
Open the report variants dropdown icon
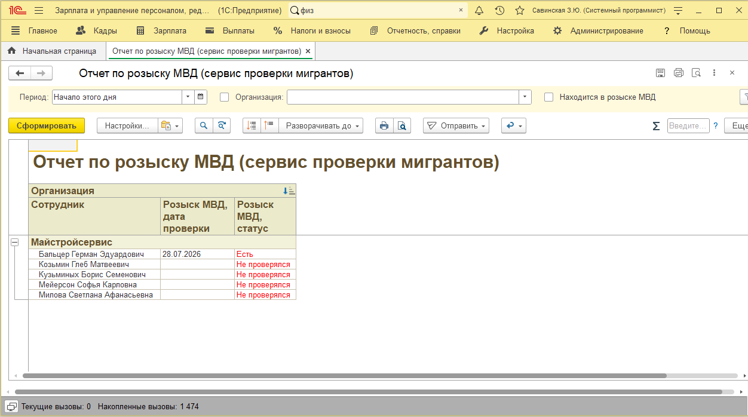pyautogui.click(x=170, y=125)
